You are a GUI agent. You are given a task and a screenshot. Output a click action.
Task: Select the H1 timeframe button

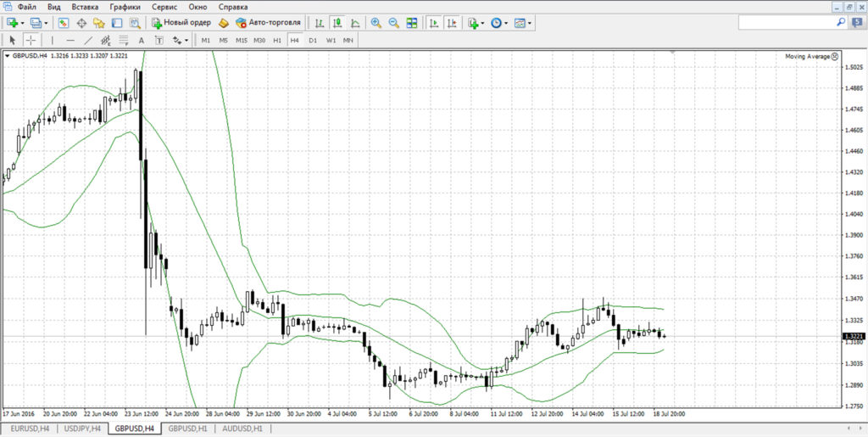tap(277, 41)
